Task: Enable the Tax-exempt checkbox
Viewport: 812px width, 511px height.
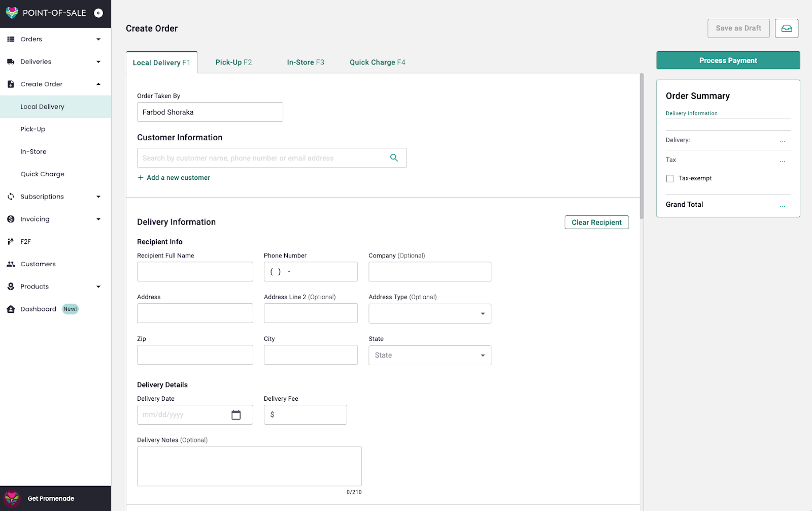Action: click(x=670, y=179)
